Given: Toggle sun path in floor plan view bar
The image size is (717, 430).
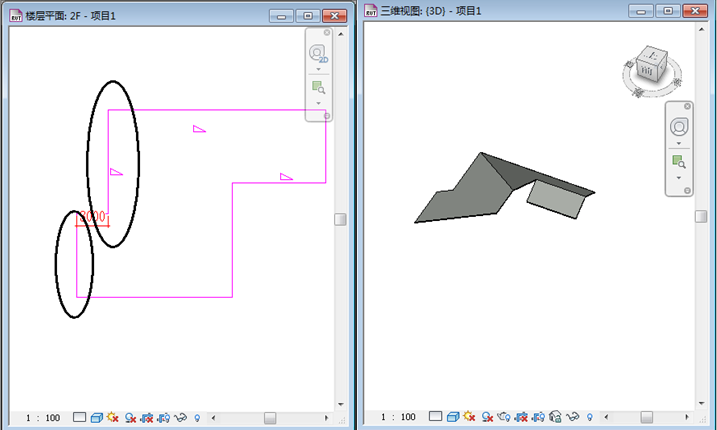Looking at the screenshot, I should 113,417.
